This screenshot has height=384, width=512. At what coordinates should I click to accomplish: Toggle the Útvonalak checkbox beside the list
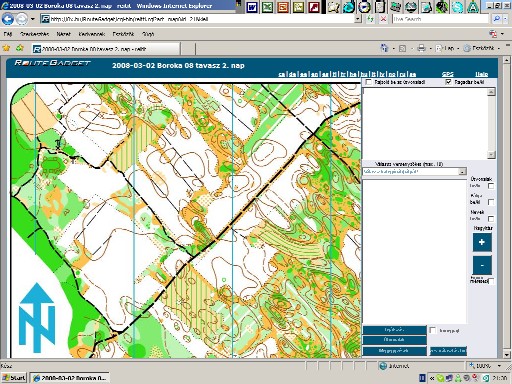point(491,186)
